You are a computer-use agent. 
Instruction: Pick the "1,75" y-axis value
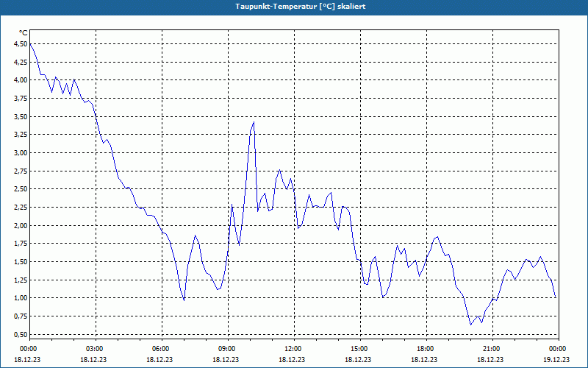(x=21, y=244)
